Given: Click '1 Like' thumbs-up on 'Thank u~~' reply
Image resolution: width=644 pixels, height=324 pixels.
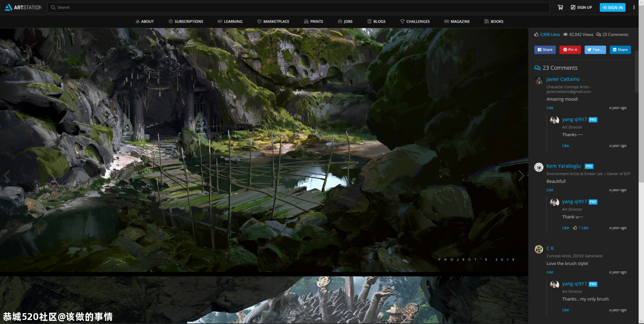Looking at the screenshot, I should tap(581, 228).
